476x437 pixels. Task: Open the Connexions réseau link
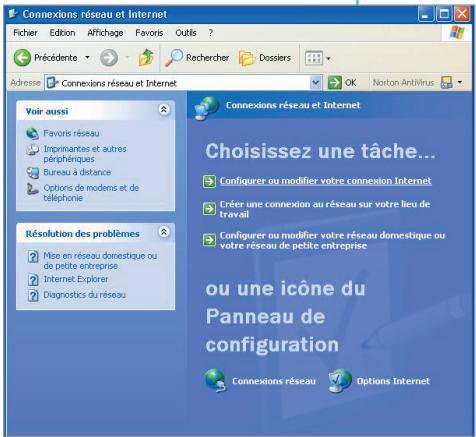pos(274,381)
